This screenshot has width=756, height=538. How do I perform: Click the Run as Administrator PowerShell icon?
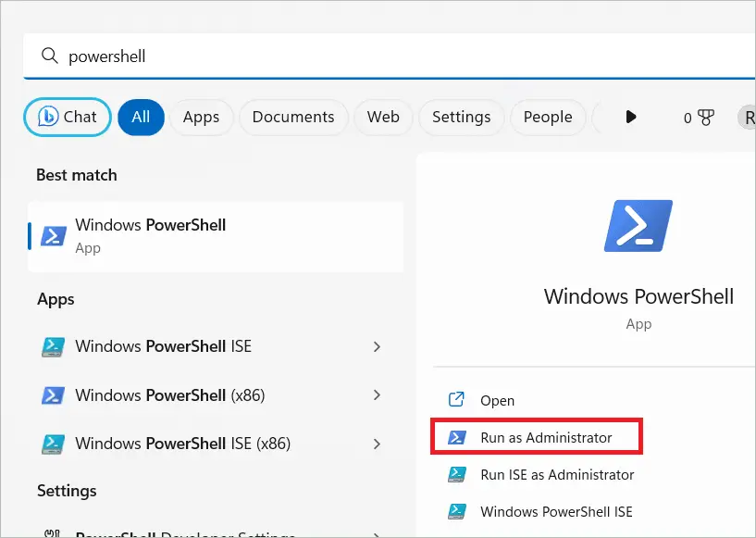click(456, 437)
